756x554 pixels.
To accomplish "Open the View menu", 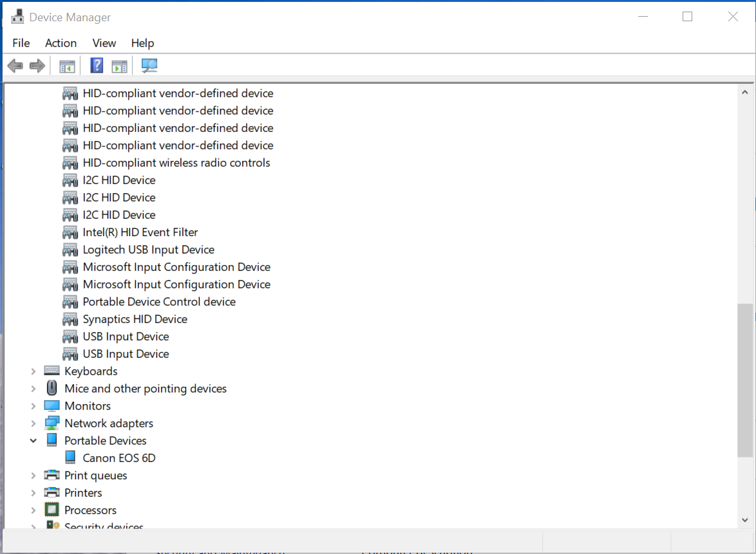I will tap(104, 43).
